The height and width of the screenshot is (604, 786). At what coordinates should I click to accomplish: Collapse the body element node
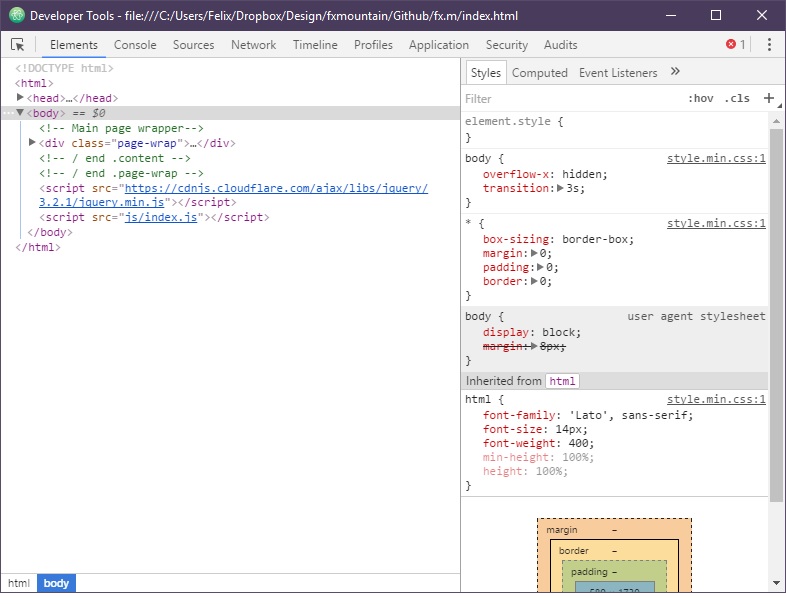pos(20,112)
